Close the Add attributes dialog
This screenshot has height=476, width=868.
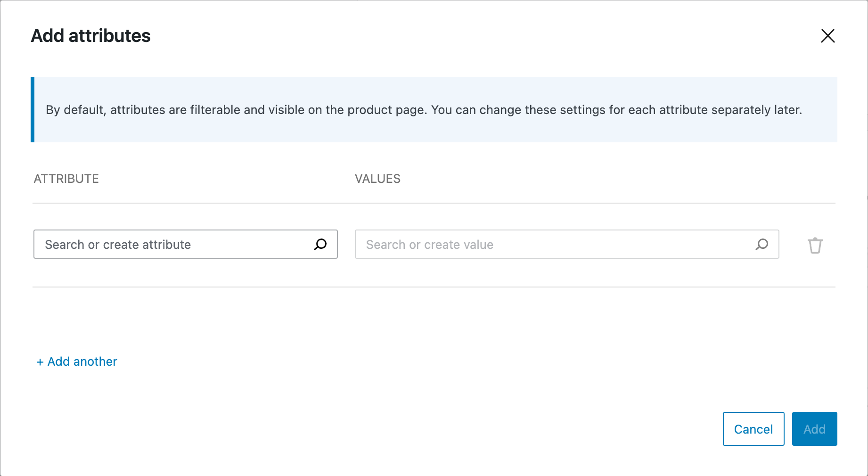[827, 36]
